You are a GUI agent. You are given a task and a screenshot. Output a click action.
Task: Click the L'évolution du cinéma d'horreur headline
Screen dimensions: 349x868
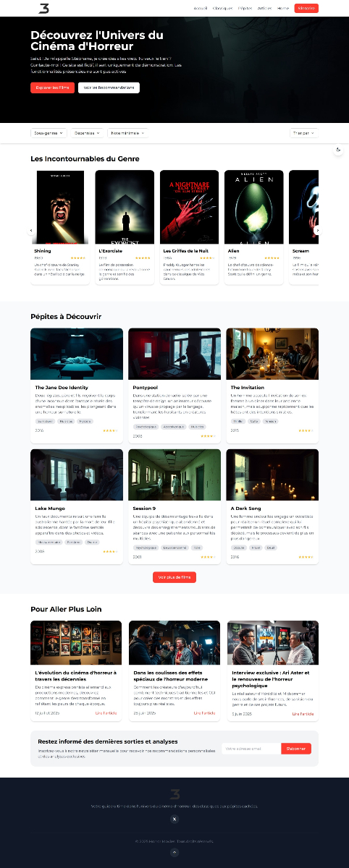(75, 676)
